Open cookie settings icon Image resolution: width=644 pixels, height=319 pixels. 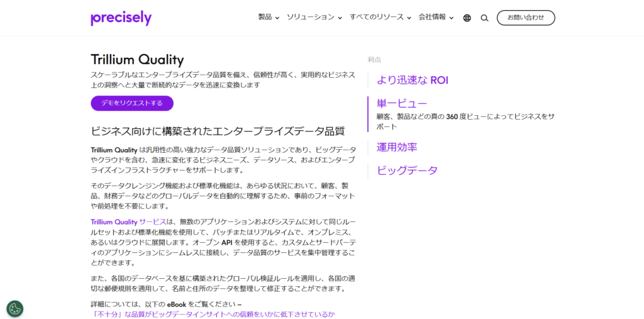pos(15,309)
